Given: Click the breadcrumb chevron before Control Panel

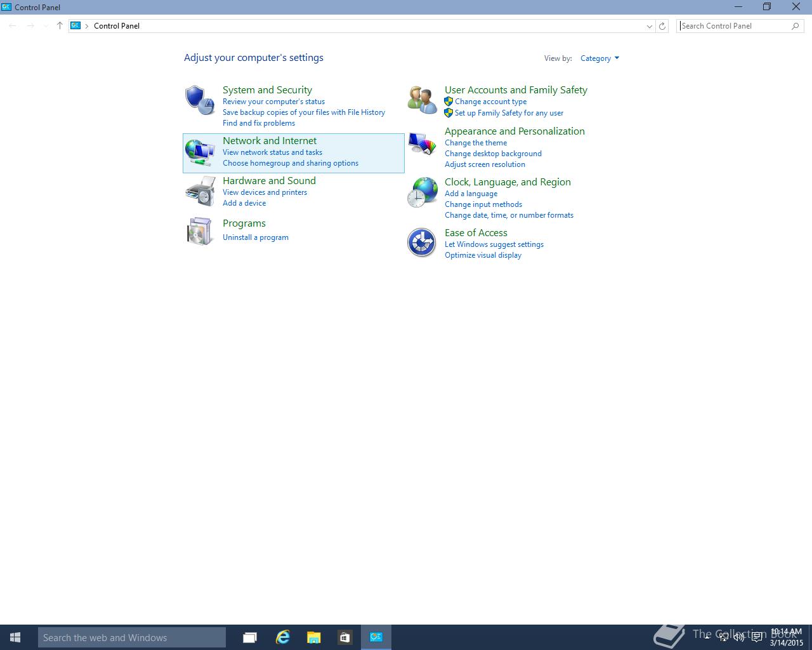Looking at the screenshot, I should coord(87,26).
